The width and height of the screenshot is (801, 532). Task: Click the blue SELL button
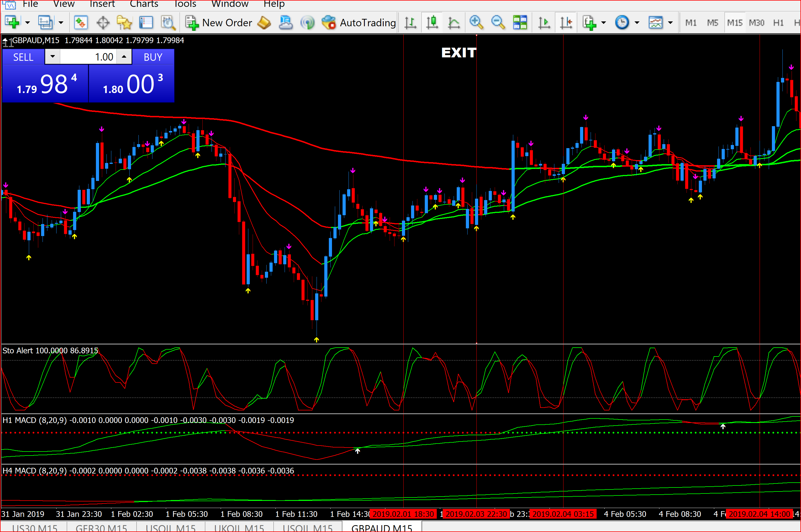tap(23, 57)
